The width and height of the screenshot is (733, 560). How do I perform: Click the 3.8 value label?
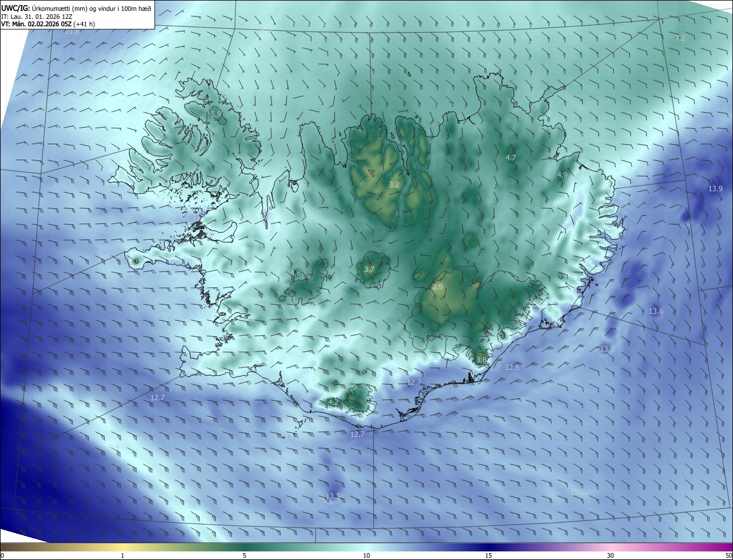point(480,360)
